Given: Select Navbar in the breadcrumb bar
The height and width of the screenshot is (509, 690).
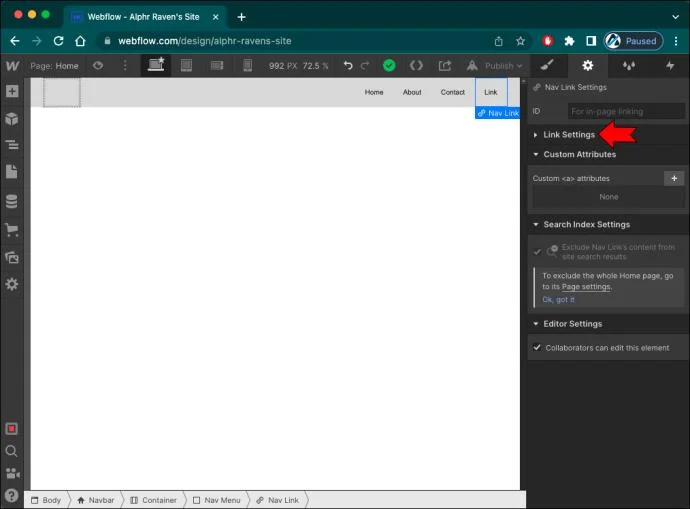Looking at the screenshot, I should point(95,500).
